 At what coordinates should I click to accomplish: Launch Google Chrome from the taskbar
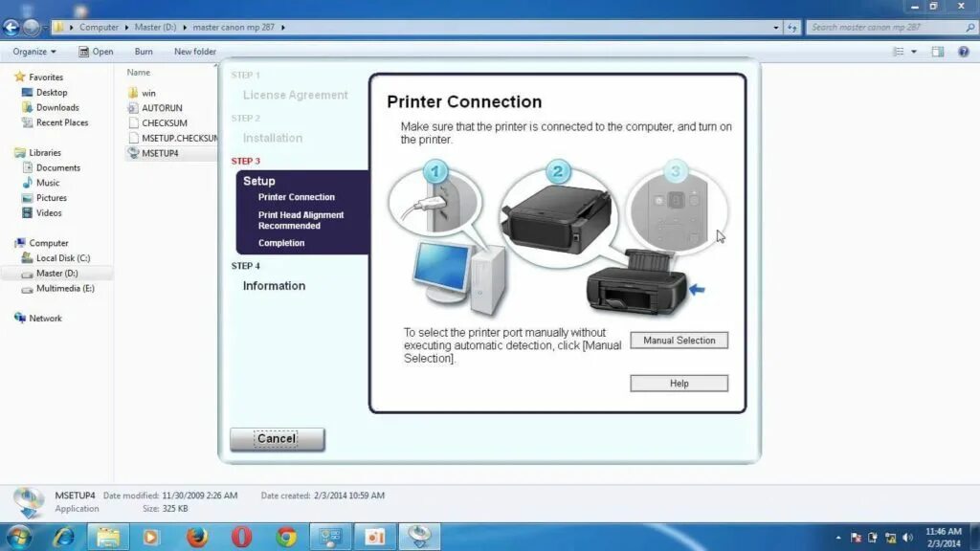pyautogui.click(x=286, y=537)
